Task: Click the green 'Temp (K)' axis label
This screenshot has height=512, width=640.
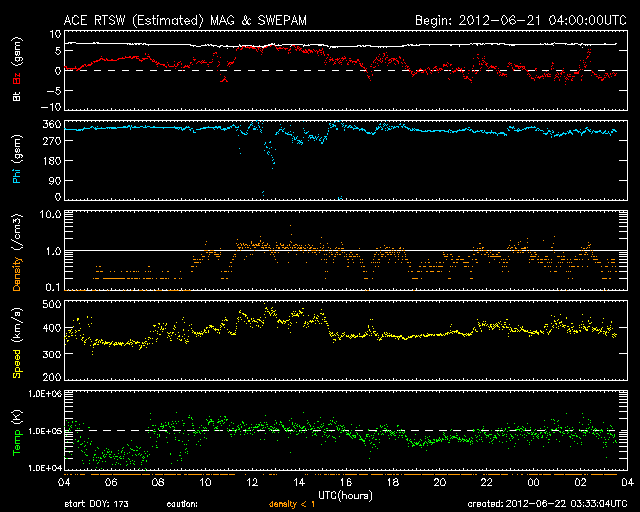Action: [17, 433]
